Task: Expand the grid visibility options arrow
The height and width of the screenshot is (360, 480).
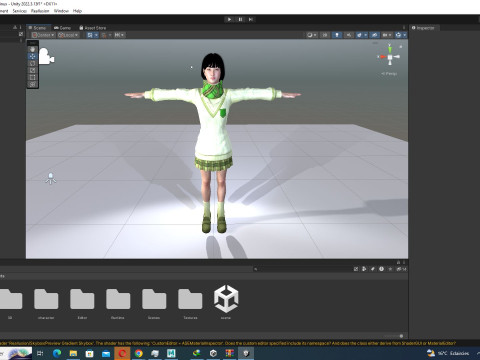Action: [96, 35]
